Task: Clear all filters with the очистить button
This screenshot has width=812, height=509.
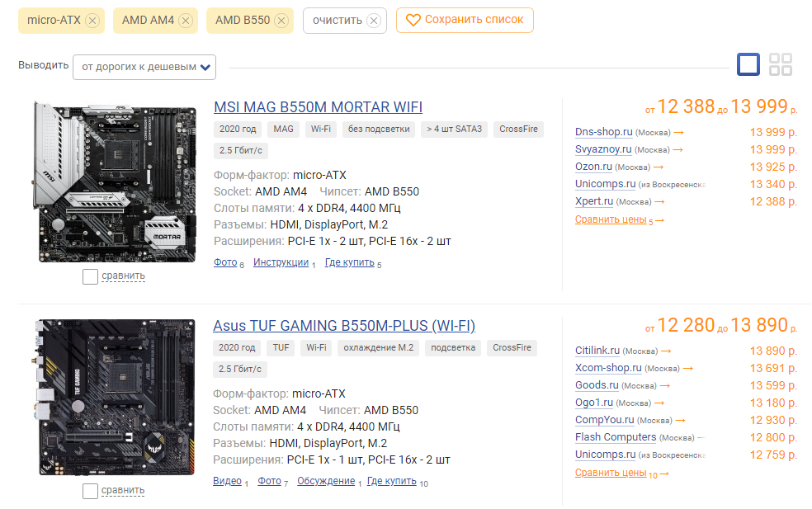Action: point(345,21)
